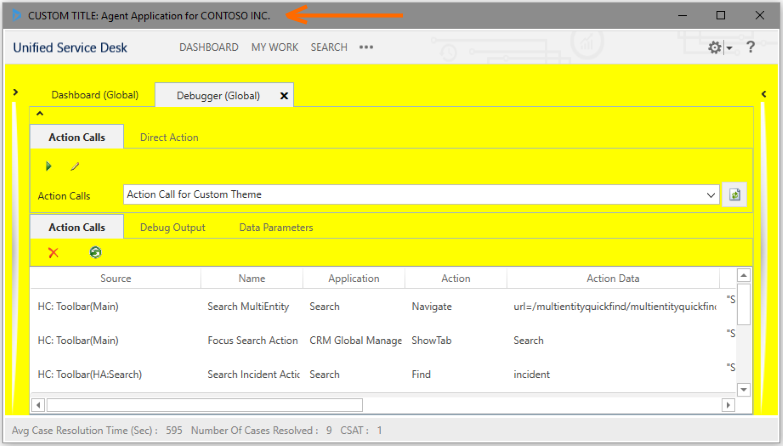Viewport: 783px width, 446px height.
Task: Click the application icon in the title bar
Action: (16, 15)
